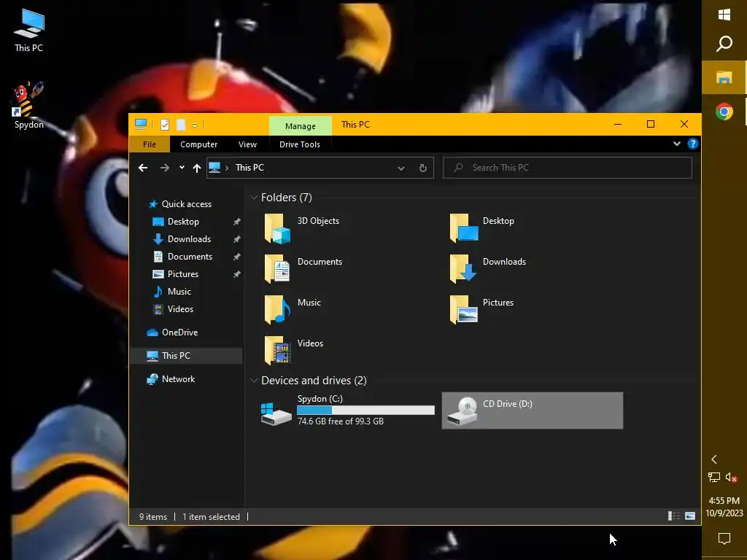Open the action center notification icon
Image resolution: width=747 pixels, height=560 pixels.
point(724,539)
